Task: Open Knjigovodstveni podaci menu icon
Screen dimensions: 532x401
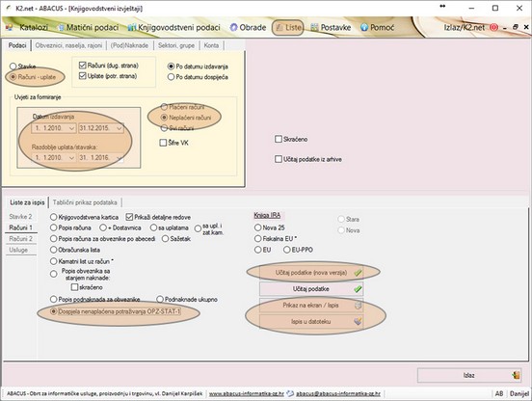Action: click(132, 28)
